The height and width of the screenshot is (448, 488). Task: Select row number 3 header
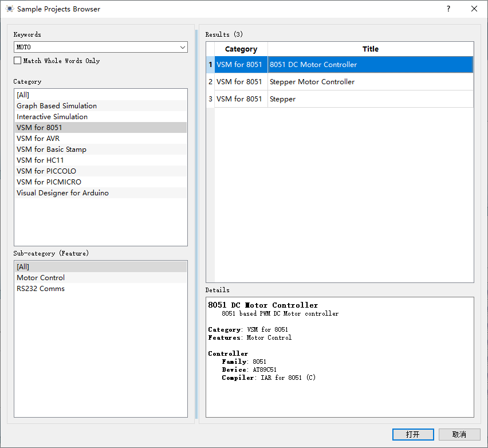[210, 99]
